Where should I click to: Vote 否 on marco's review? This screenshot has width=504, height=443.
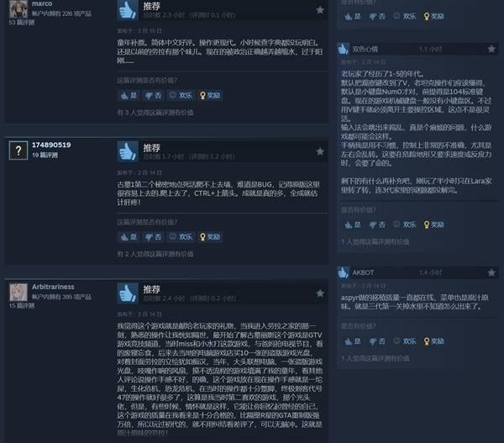[x=153, y=96]
